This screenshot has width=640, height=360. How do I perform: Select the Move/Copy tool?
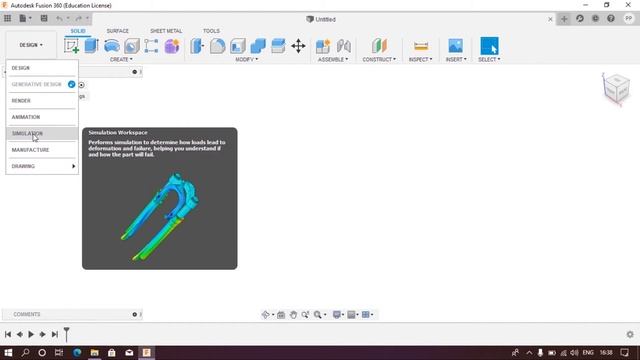(298, 46)
